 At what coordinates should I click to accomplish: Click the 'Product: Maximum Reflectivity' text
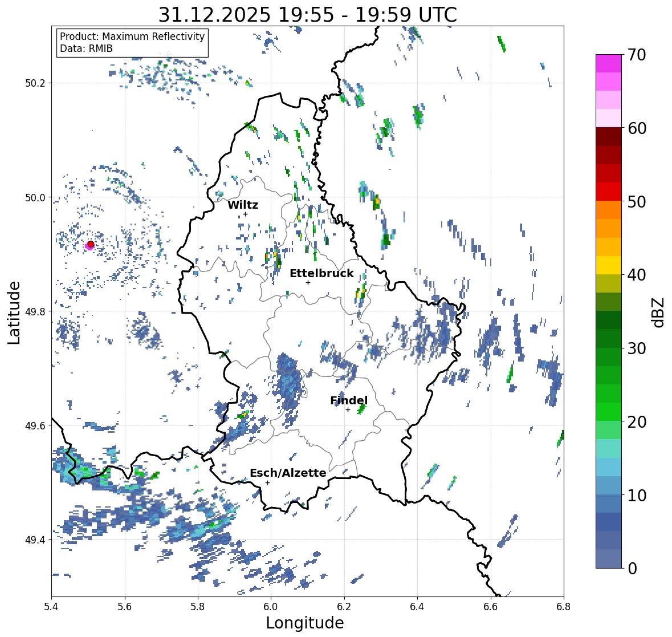click(132, 36)
